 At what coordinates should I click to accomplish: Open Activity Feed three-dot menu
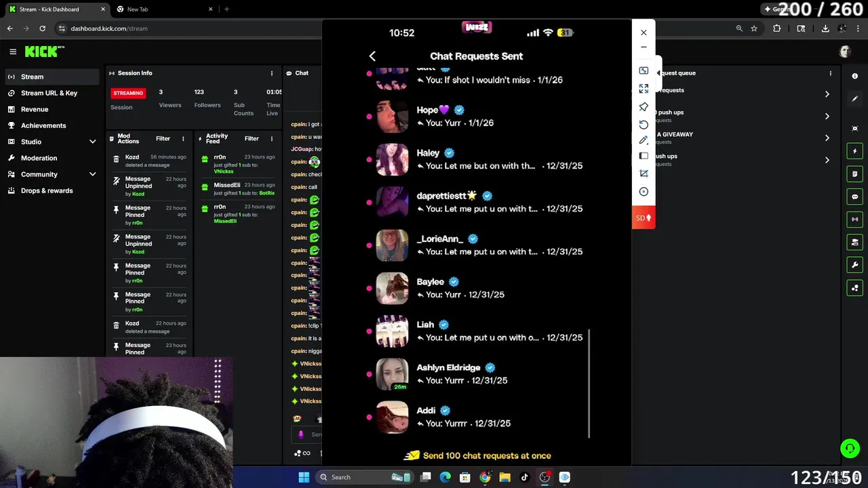(272, 139)
